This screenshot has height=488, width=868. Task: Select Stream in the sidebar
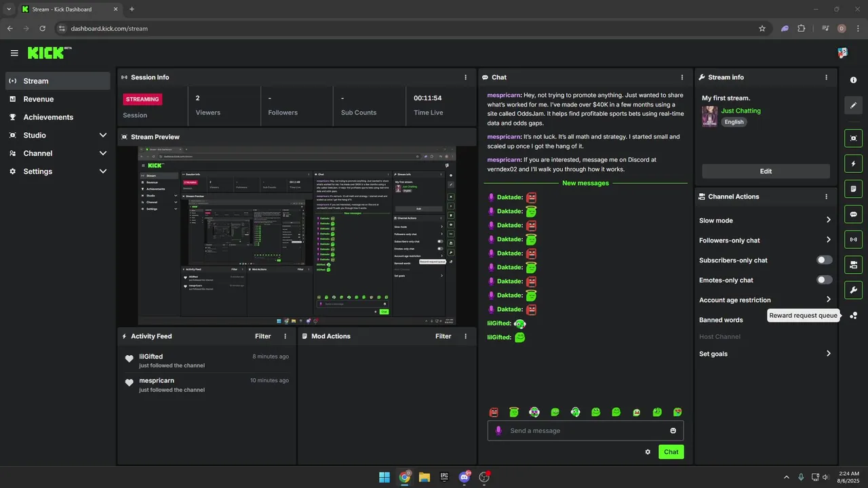[x=58, y=81]
